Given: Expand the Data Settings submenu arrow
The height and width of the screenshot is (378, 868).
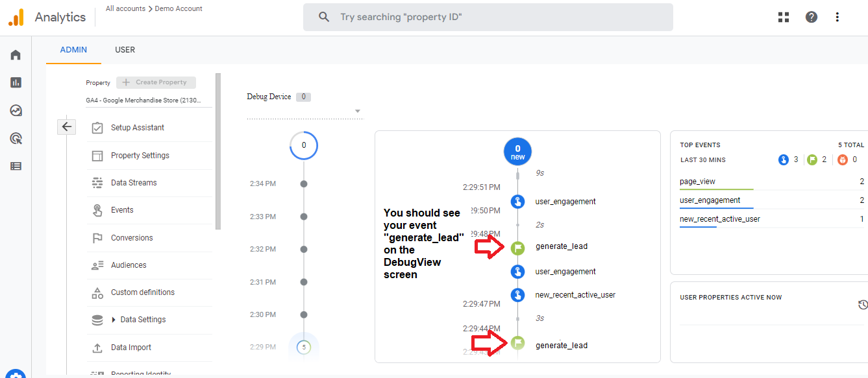Looking at the screenshot, I should click(x=114, y=320).
